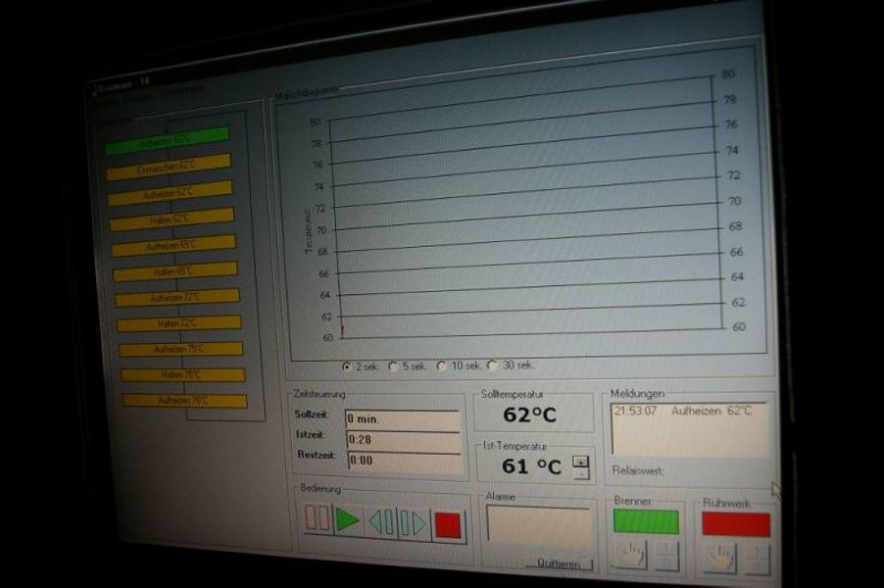
Task: Click the Quittieren button under Alarme
Action: 559,563
